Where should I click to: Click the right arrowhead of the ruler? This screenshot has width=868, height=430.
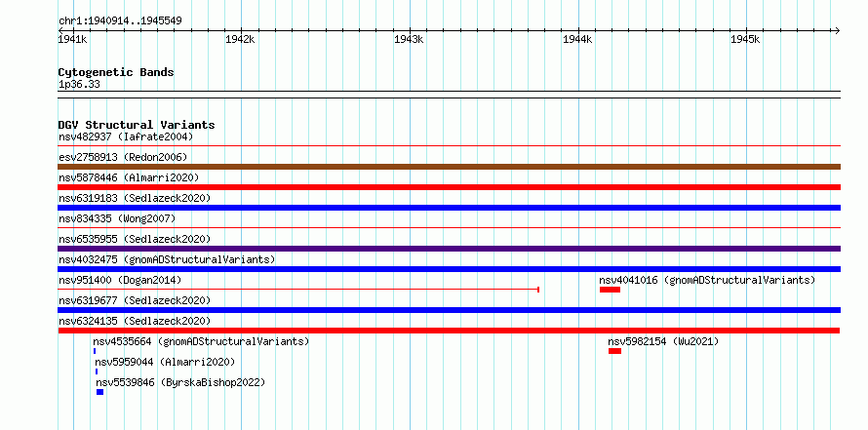click(837, 30)
